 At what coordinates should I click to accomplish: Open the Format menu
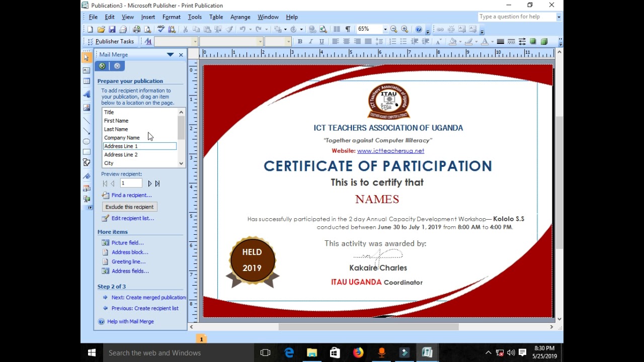point(171,17)
